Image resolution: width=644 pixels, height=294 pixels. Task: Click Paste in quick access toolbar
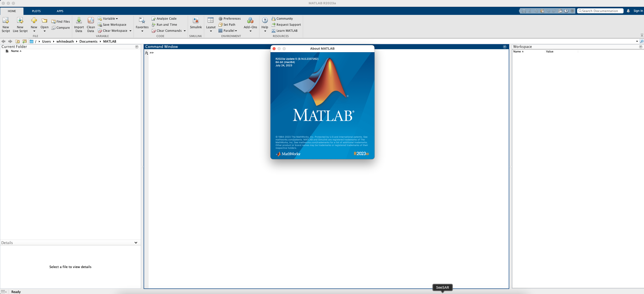coord(542,11)
